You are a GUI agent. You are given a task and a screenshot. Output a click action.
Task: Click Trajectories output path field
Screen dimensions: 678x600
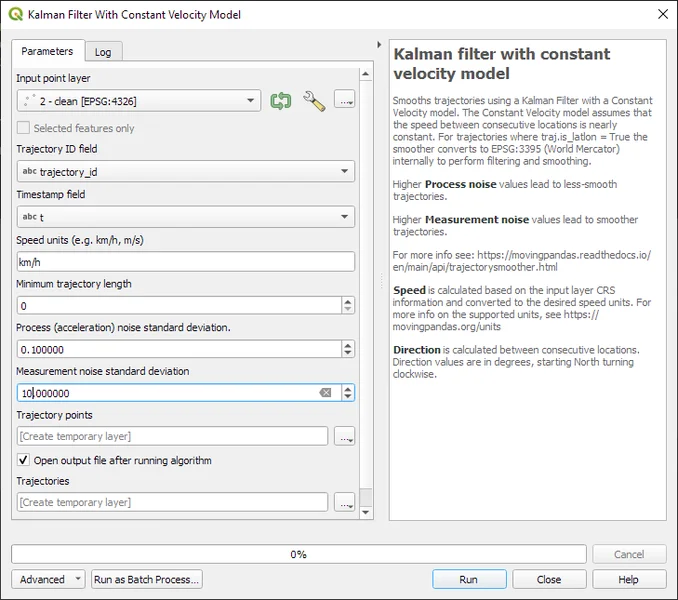(x=173, y=502)
